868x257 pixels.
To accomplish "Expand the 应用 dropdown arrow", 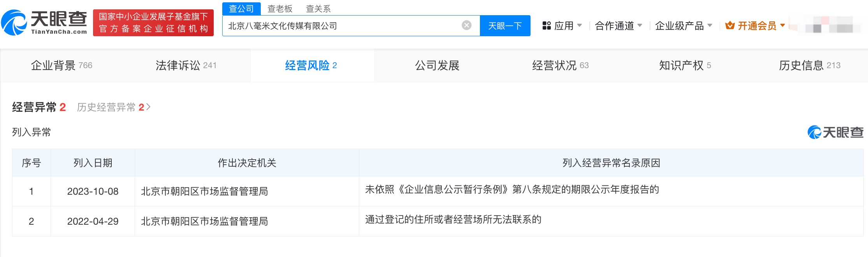I will (580, 26).
